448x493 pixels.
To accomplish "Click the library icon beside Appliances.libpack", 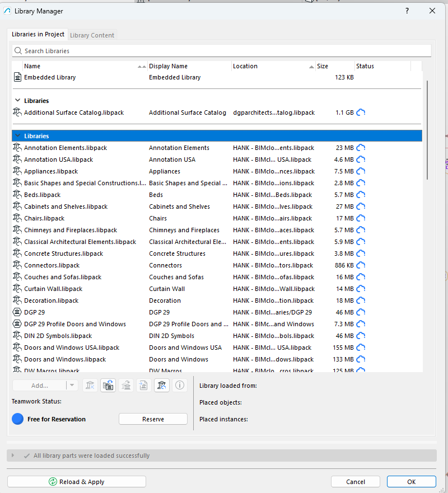I will tap(17, 171).
